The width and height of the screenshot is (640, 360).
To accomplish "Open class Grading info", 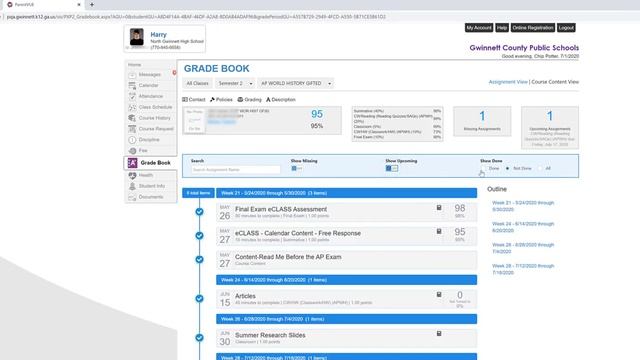I will [249, 100].
